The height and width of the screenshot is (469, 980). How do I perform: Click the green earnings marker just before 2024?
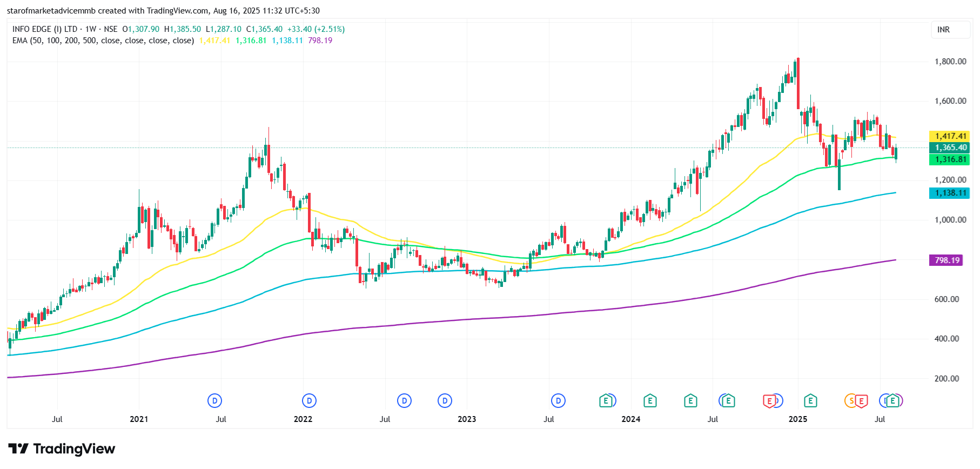[606, 401]
